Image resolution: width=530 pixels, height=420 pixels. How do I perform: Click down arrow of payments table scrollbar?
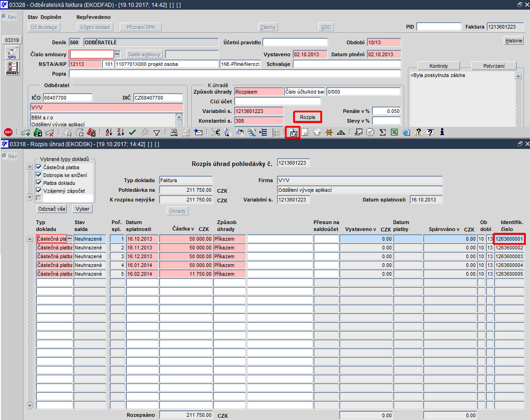[30, 405]
